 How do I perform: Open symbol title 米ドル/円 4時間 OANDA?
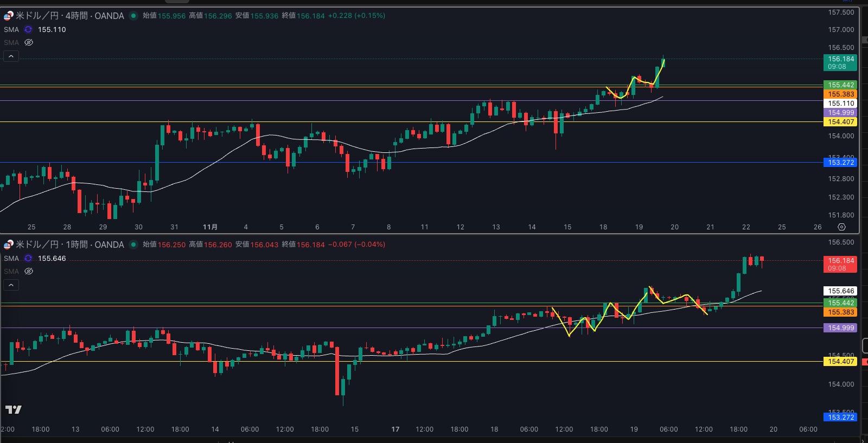[69, 16]
